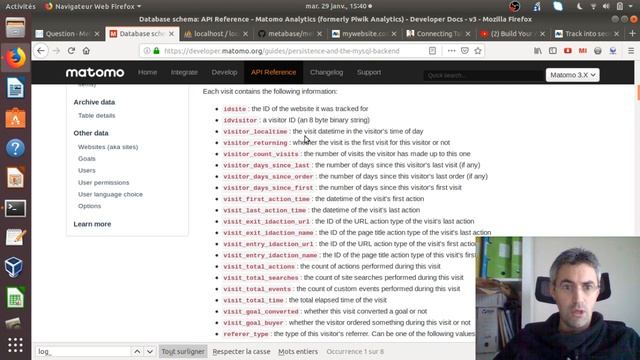
Task: Open Support nav item
Action: pyautogui.click(x=369, y=72)
